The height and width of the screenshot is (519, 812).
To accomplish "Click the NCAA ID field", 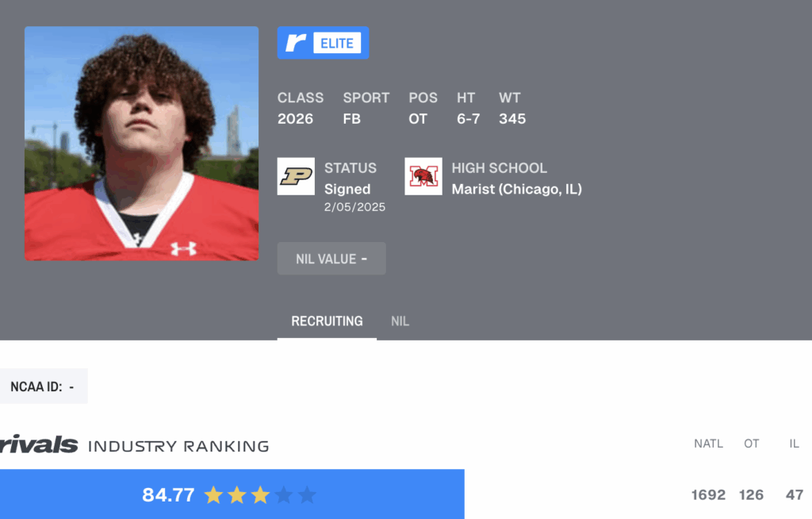I will (44, 386).
